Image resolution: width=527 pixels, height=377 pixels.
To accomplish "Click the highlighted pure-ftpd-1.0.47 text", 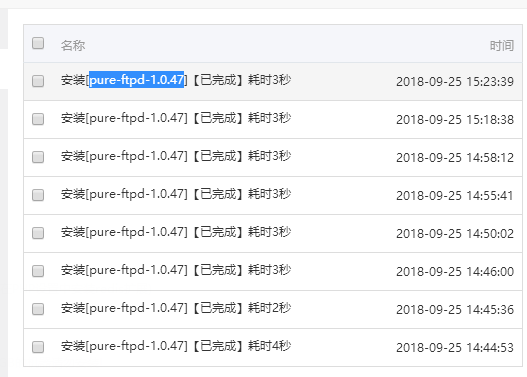I will pyautogui.click(x=136, y=80).
